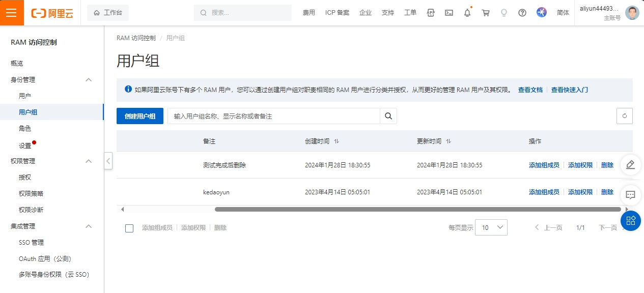This screenshot has height=293, width=644.
Task: Refresh the user group list
Action: (x=624, y=116)
